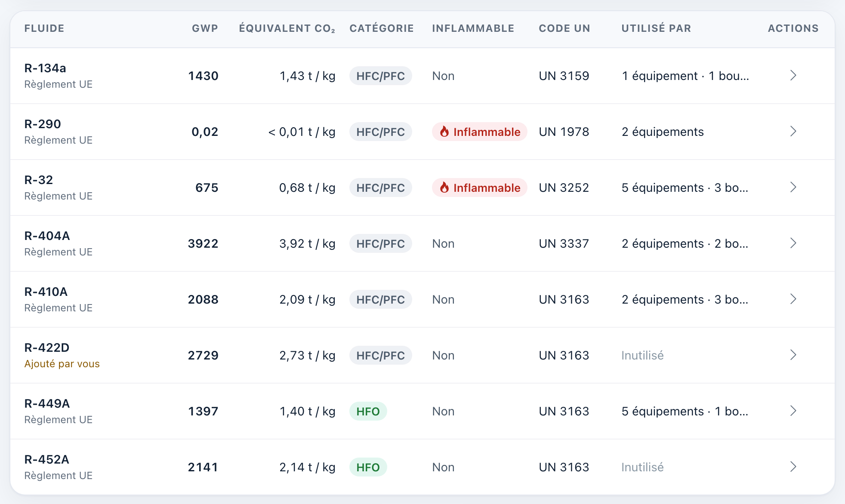Open the R-134a row chevron
845x504 pixels.
coord(793,76)
